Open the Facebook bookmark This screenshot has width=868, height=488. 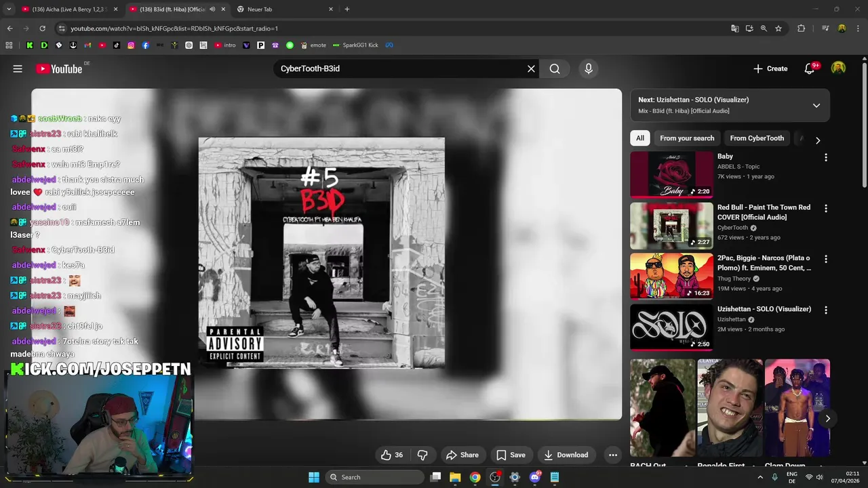click(x=146, y=45)
